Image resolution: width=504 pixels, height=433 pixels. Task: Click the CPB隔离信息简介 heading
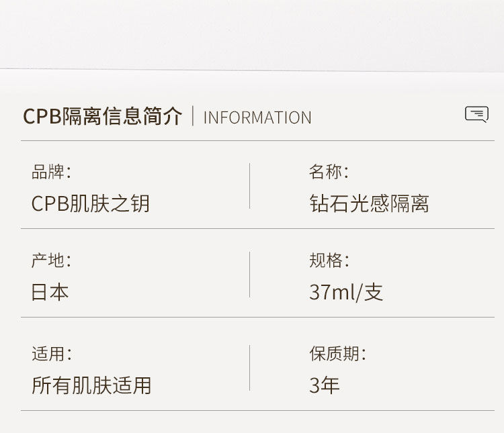(102, 117)
